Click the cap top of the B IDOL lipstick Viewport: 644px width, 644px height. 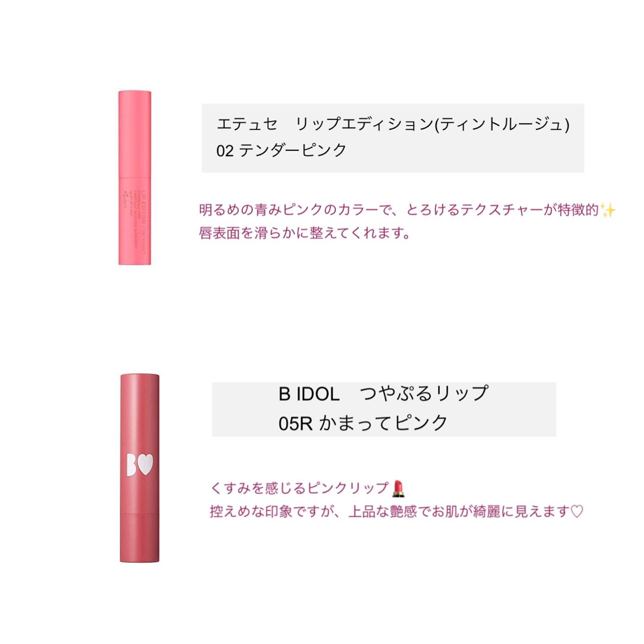140,377
